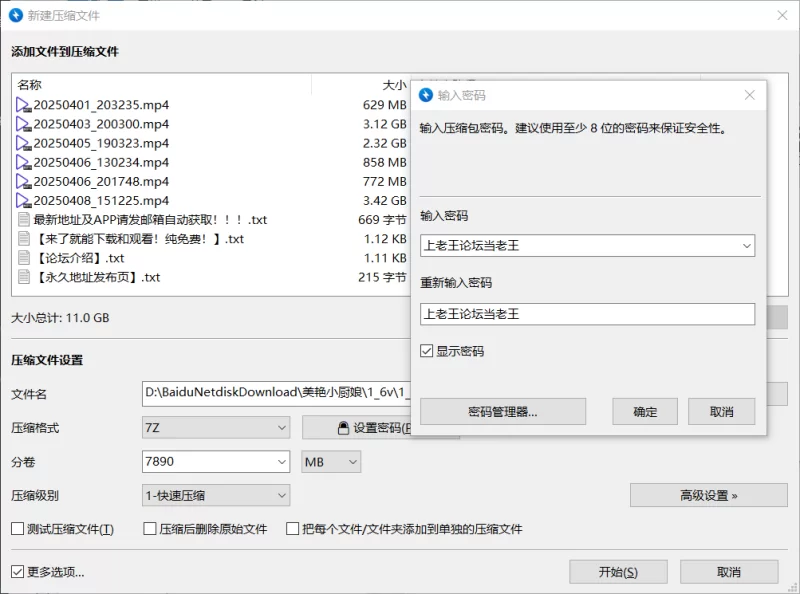This screenshot has width=800, height=594.
Task: Click 取消 at the bottom of 新建压缩文件 window
Action: (729, 572)
